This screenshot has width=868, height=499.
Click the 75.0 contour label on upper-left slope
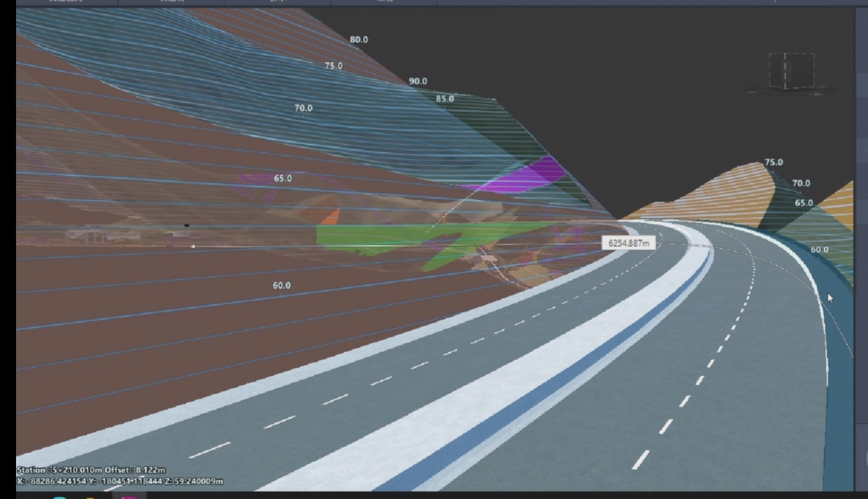(x=333, y=66)
